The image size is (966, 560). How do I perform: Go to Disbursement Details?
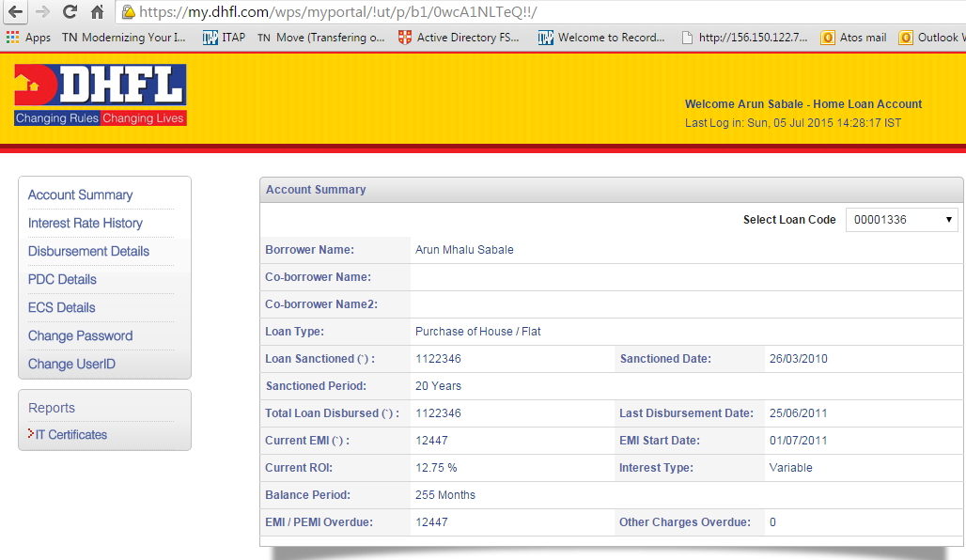tap(88, 251)
